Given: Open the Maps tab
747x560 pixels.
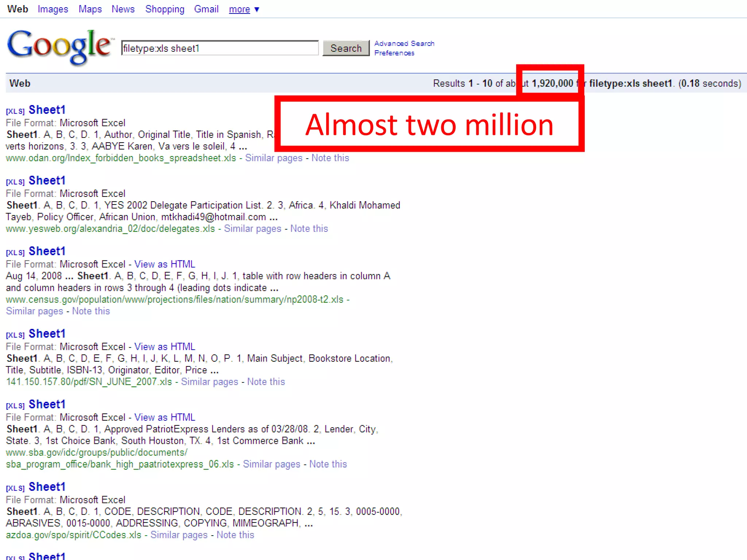Looking at the screenshot, I should point(90,9).
